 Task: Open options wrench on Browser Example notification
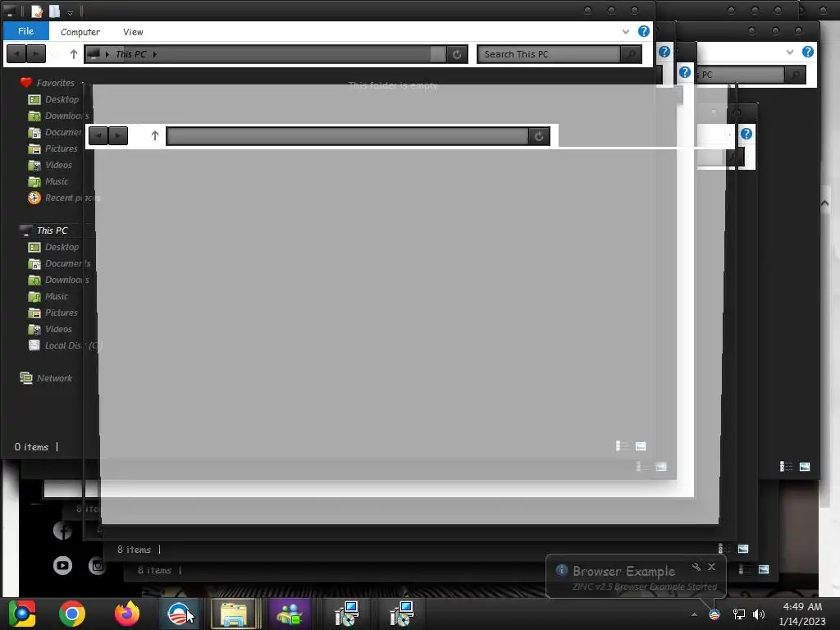click(x=696, y=566)
